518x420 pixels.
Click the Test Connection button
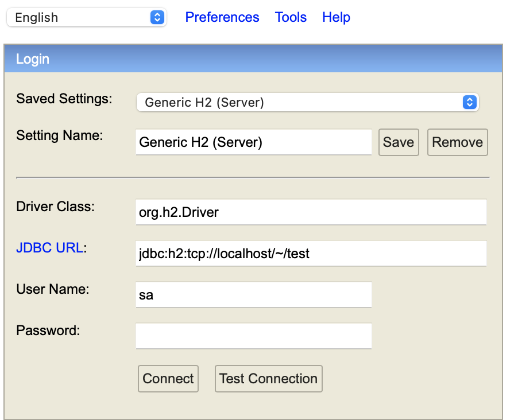(269, 379)
